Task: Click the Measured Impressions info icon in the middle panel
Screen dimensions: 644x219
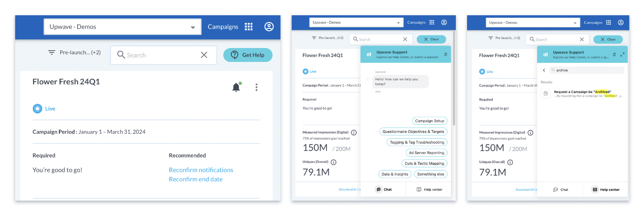Action: 354,133
